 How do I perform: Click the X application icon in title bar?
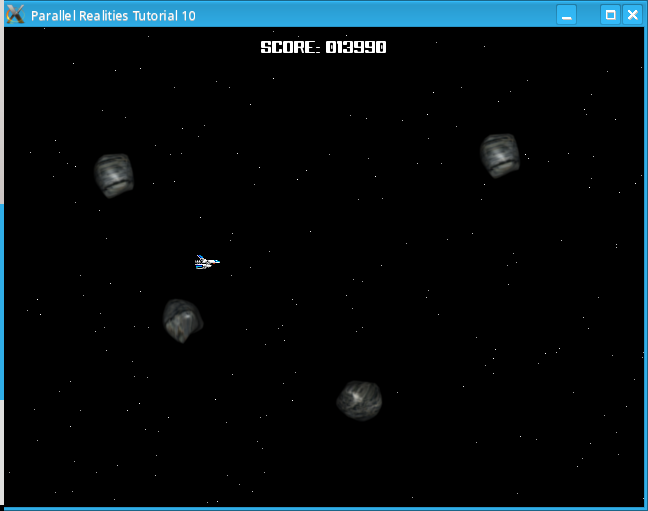click(15, 15)
